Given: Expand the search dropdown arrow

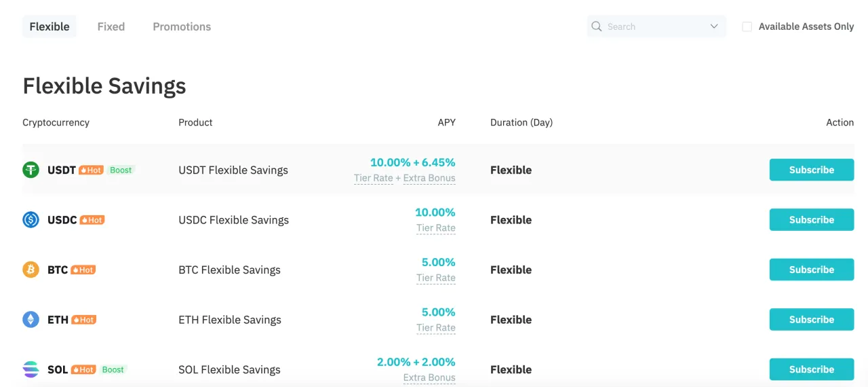Looking at the screenshot, I should coord(714,26).
